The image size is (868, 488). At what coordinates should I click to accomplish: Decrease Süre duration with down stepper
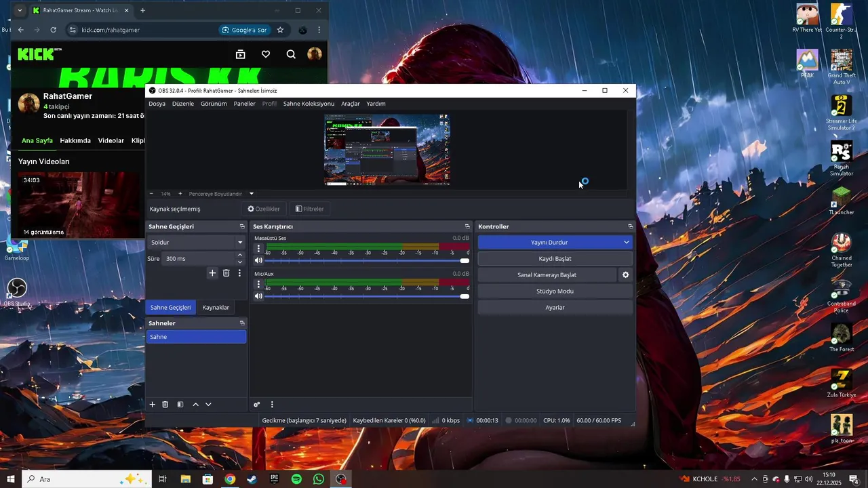click(x=240, y=262)
